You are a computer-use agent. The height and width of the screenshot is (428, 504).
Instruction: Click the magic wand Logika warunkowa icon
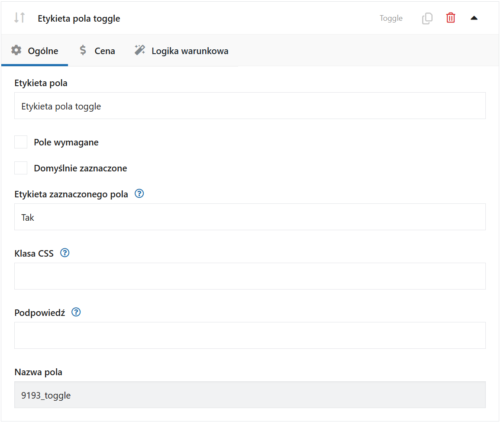(139, 51)
